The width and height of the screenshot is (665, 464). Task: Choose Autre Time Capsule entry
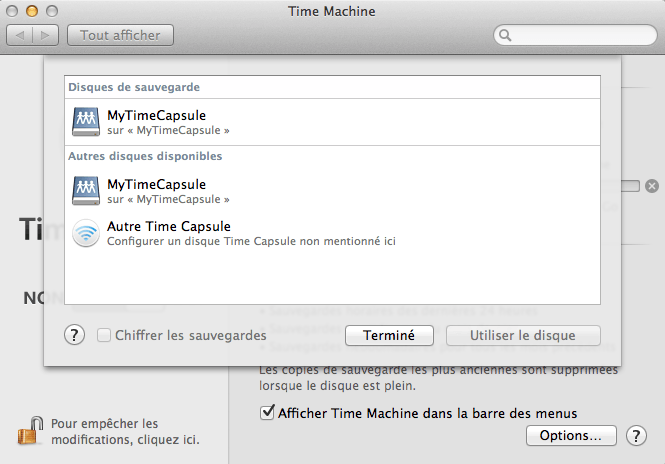click(332, 233)
